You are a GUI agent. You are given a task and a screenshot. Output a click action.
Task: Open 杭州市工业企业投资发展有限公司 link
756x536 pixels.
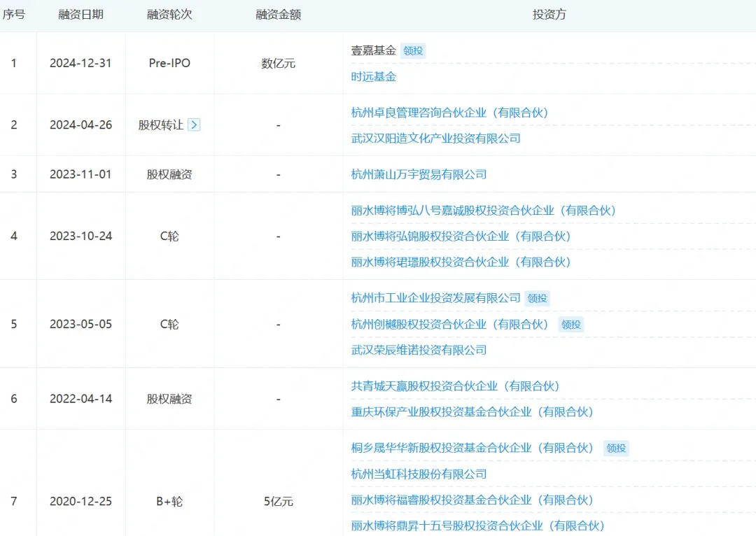click(436, 298)
